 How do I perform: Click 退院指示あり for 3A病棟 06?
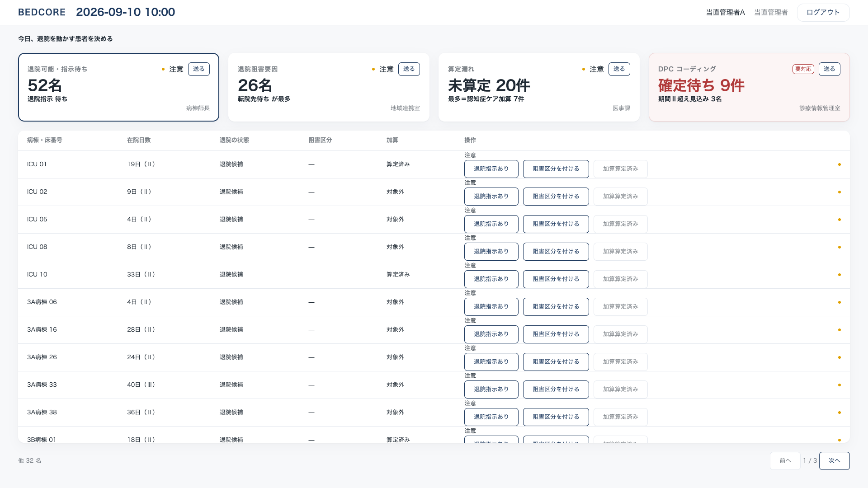click(491, 307)
